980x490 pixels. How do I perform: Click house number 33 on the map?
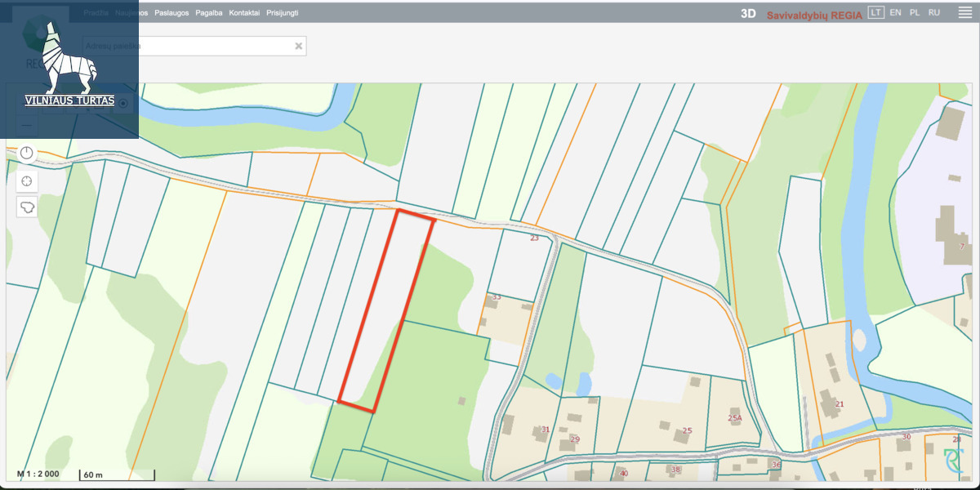point(496,296)
